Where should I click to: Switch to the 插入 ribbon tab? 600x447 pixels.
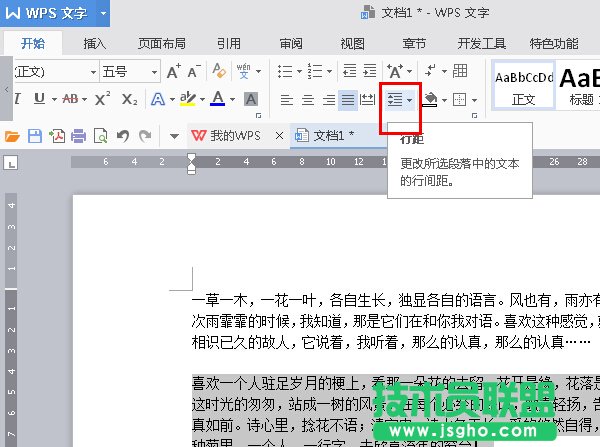pos(95,44)
